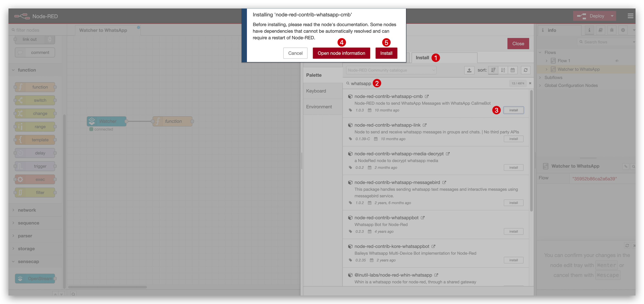This screenshot has height=304, width=644.
Task: Select the Environment settings section
Action: (323, 107)
